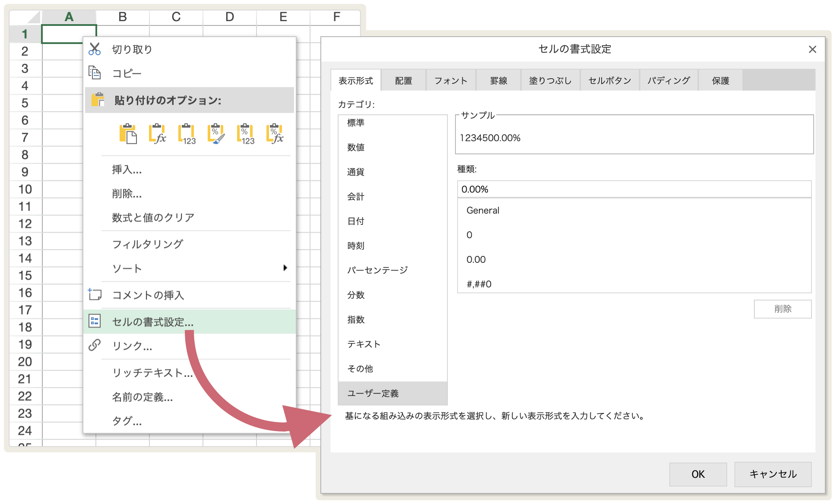Screen dimensions: 836x504
Task: Switch to the 配置 tab
Action: point(403,80)
